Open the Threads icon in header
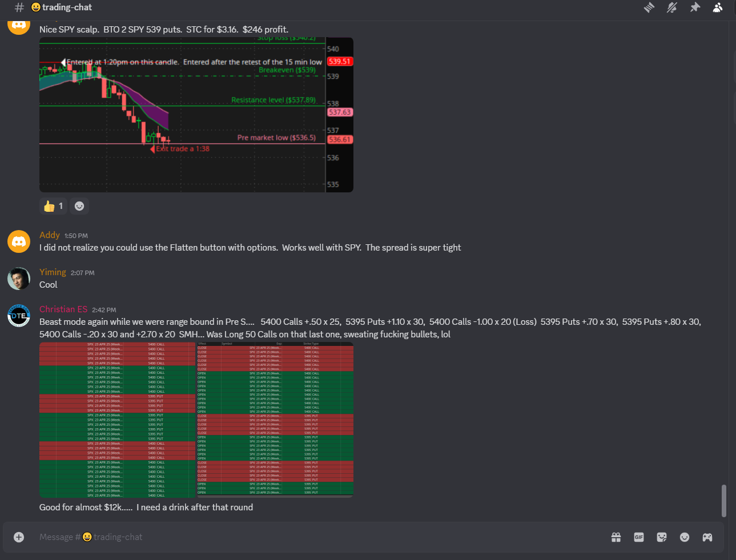The width and height of the screenshot is (736, 560). tap(649, 7)
